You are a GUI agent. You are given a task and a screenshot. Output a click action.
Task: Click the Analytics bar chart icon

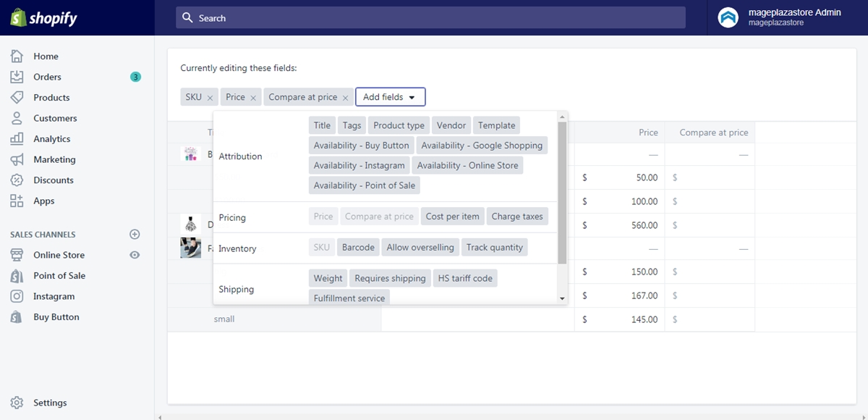pos(17,139)
